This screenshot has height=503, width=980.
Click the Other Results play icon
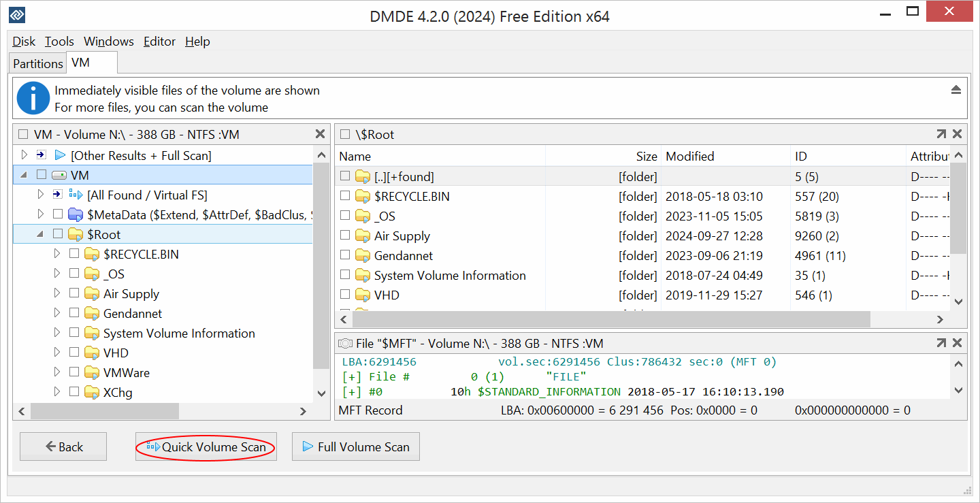60,155
